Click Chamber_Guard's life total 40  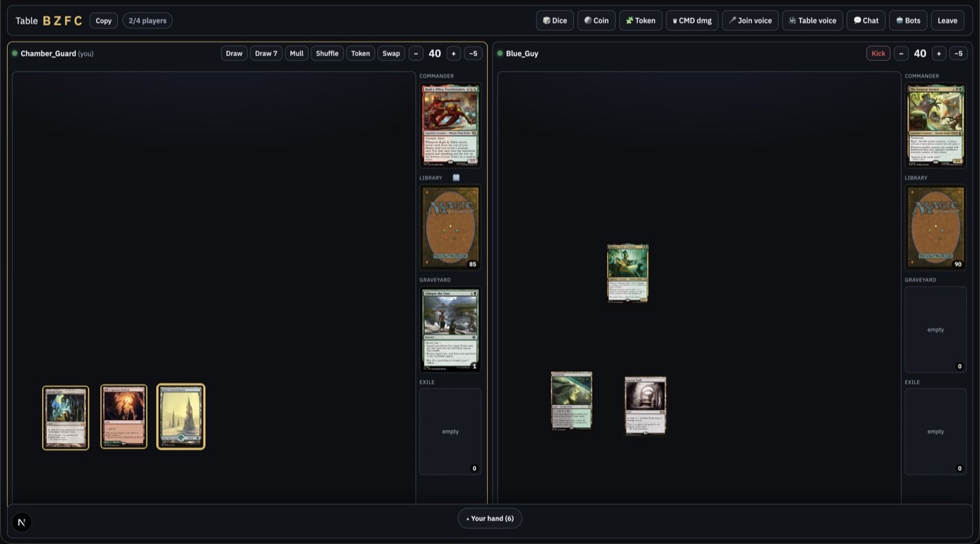coord(435,53)
